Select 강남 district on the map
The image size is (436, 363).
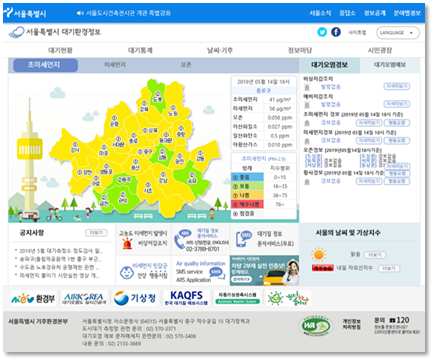(163, 178)
